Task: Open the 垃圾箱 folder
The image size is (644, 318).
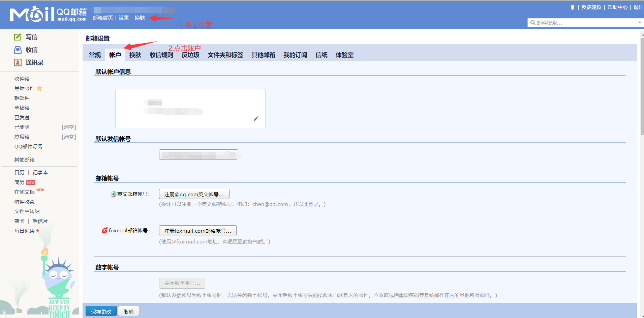Action: pos(22,137)
